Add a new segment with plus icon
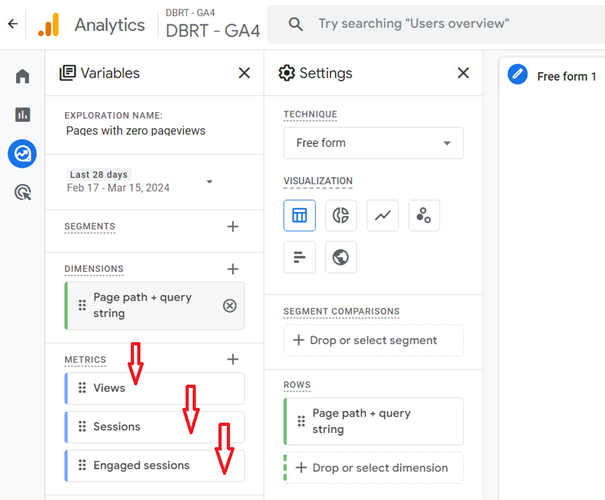Screen dimensions: 605x500 click(x=233, y=226)
